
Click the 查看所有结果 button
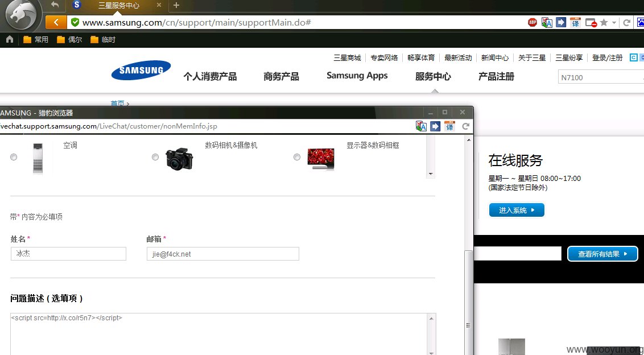(x=602, y=254)
